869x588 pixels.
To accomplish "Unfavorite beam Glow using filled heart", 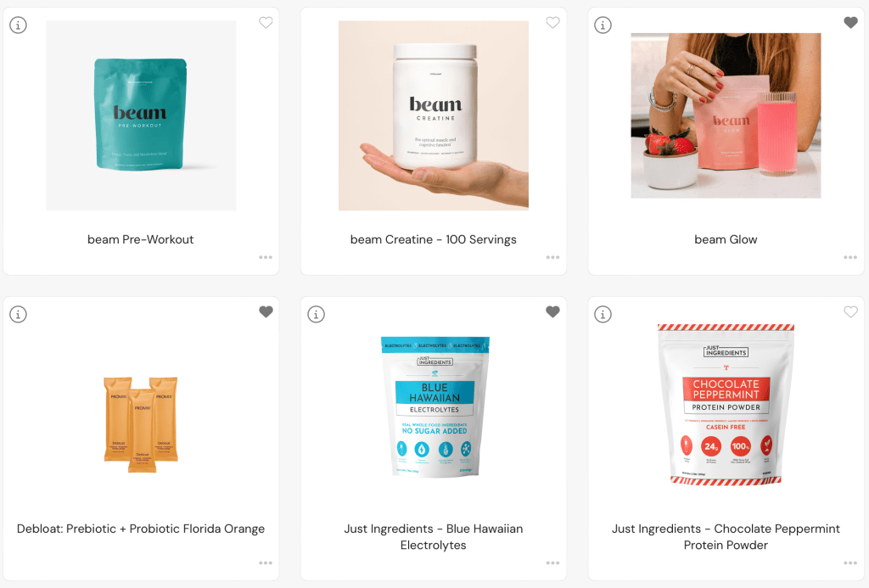I will [x=850, y=23].
